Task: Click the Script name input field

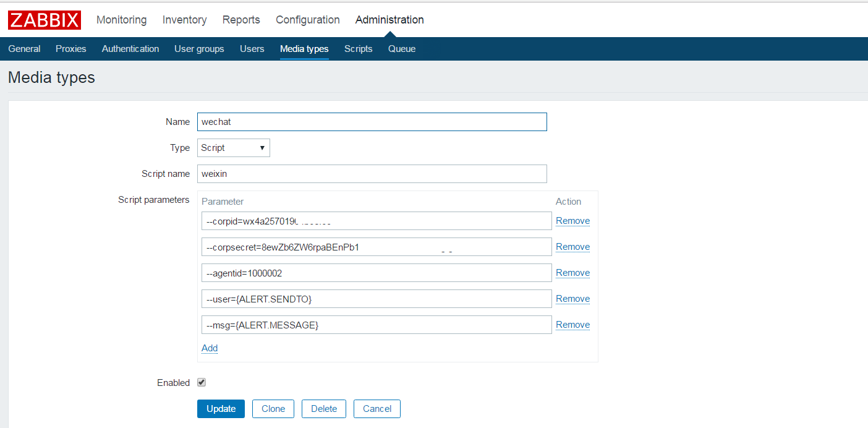Action: pos(372,174)
